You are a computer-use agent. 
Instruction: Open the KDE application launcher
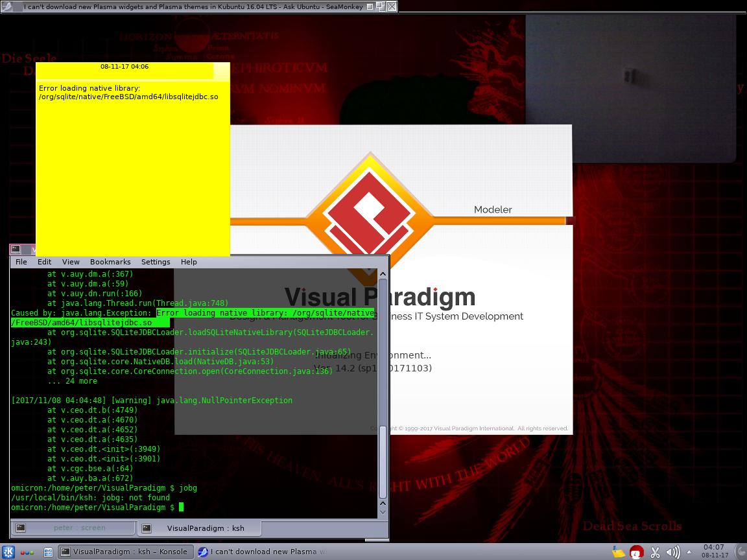point(8,552)
